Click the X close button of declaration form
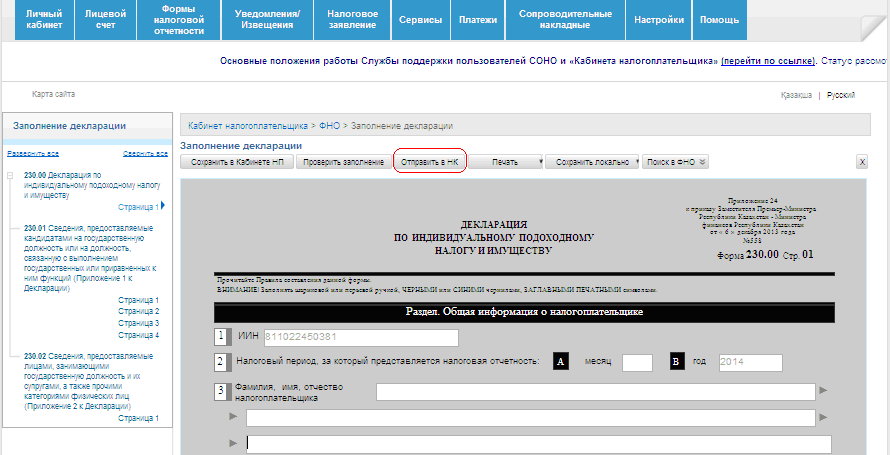Screen dimensions: 890x455 (x=861, y=162)
